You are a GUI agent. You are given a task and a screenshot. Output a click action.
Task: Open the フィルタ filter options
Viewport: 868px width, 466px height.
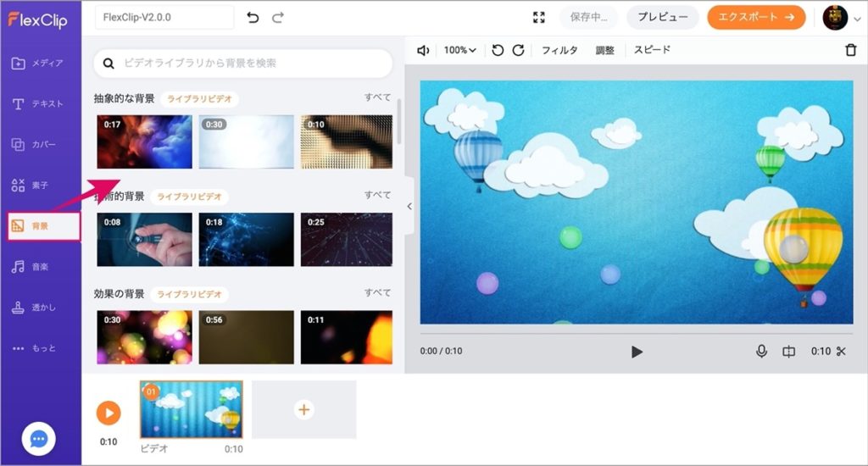tap(559, 50)
